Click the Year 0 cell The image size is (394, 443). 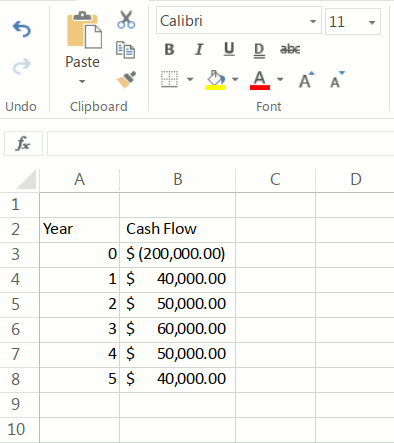pos(79,255)
